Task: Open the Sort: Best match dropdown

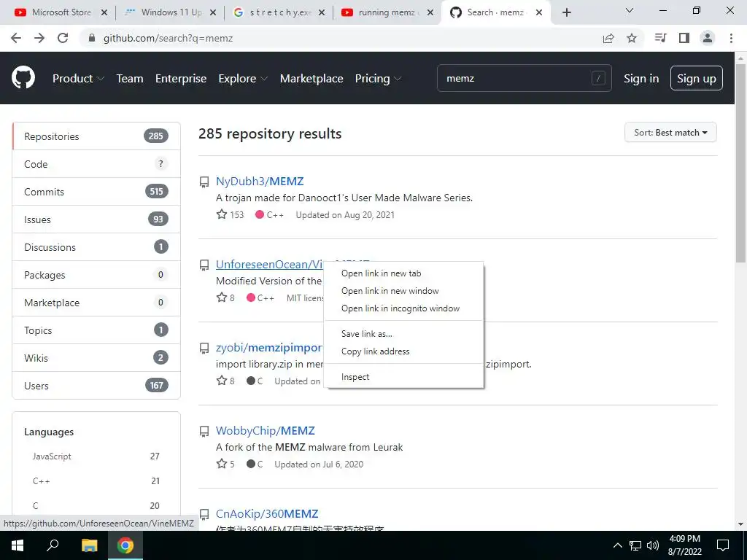Action: [x=670, y=133]
